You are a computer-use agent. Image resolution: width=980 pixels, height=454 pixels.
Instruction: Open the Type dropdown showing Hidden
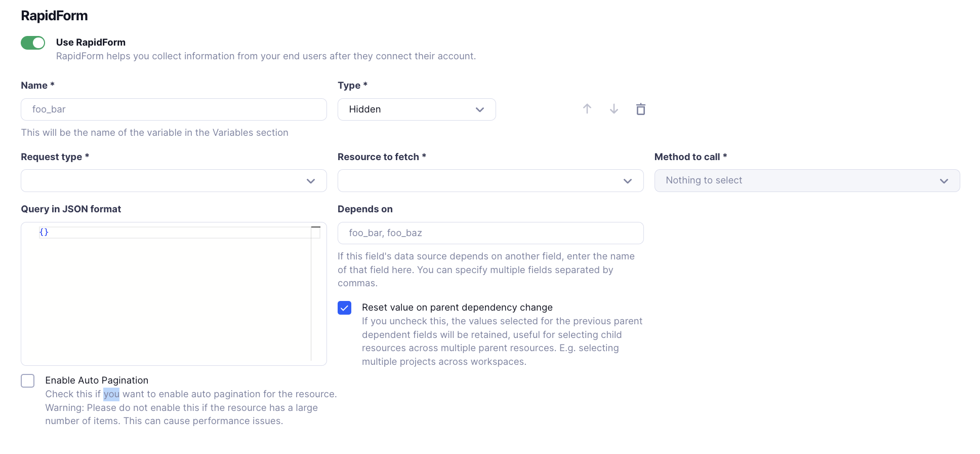click(417, 109)
